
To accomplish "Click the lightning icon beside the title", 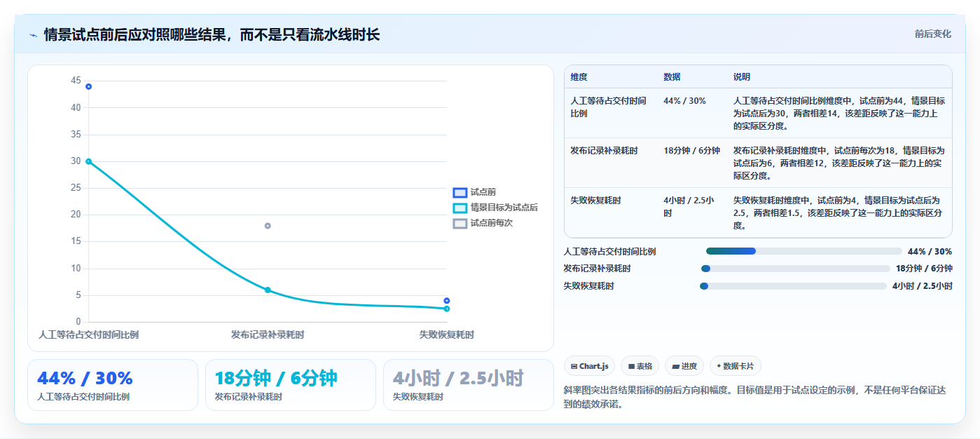I will [x=34, y=34].
